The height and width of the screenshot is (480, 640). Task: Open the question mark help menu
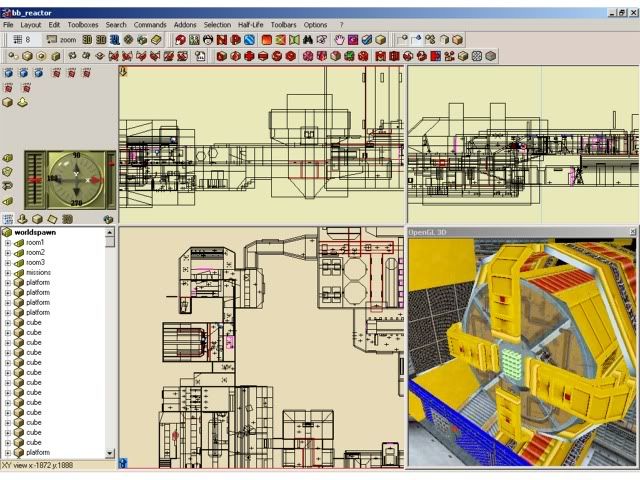click(x=341, y=24)
